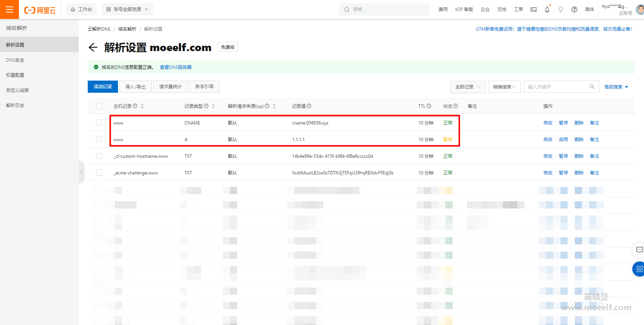Screen dimensions: 644x325
Task: Click the 新手引导 button
Action: point(204,87)
